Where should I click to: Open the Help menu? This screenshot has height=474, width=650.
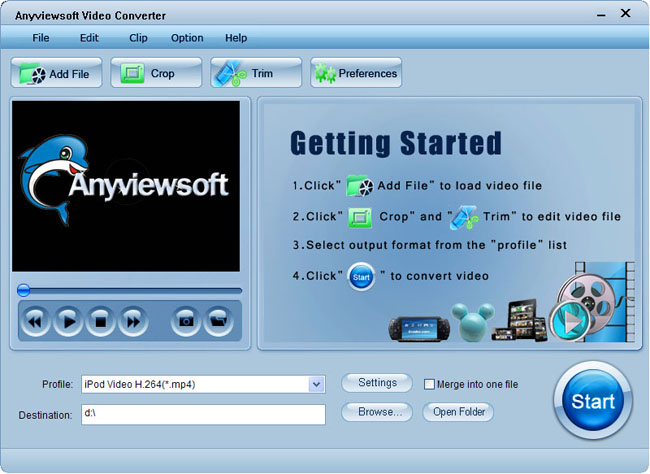click(x=236, y=38)
